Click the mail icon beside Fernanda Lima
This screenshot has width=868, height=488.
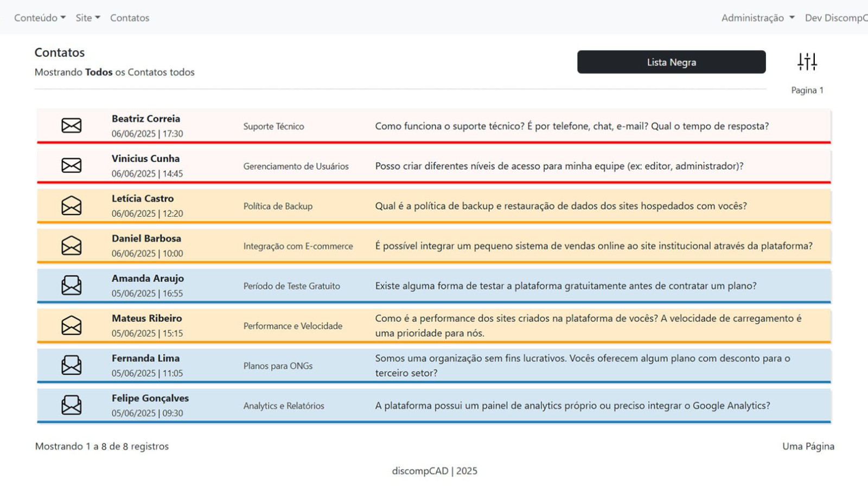click(x=71, y=365)
